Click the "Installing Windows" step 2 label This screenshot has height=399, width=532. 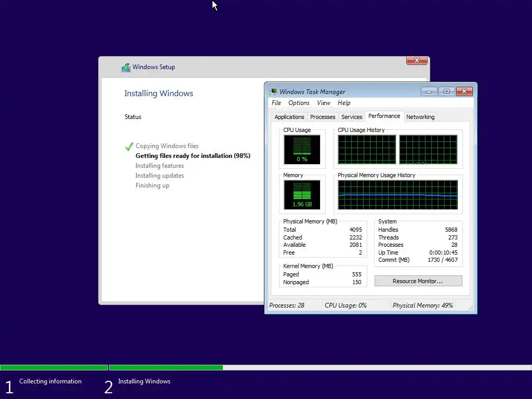tap(144, 381)
